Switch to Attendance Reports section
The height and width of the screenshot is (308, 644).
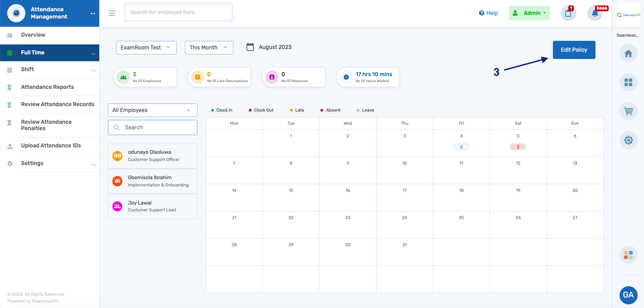[47, 87]
